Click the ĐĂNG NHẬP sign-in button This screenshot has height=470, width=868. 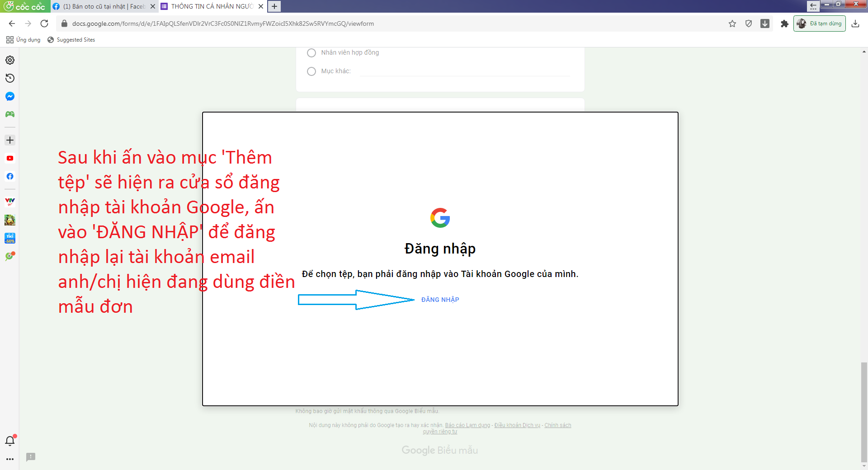point(440,300)
